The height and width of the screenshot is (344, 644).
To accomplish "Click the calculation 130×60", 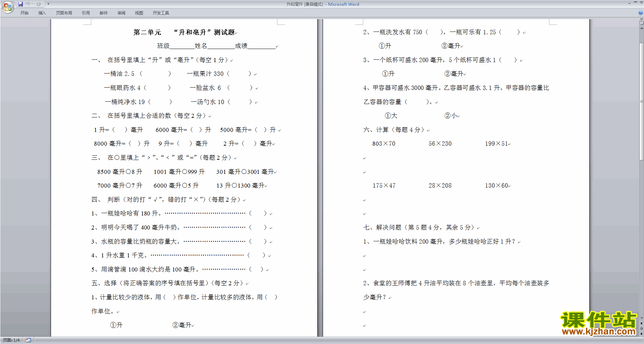I will click(x=496, y=186).
